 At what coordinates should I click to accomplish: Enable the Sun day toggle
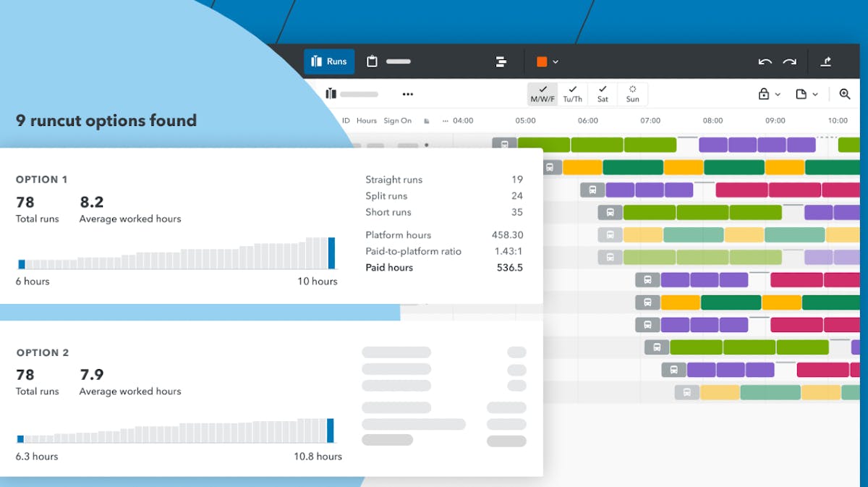click(x=632, y=93)
